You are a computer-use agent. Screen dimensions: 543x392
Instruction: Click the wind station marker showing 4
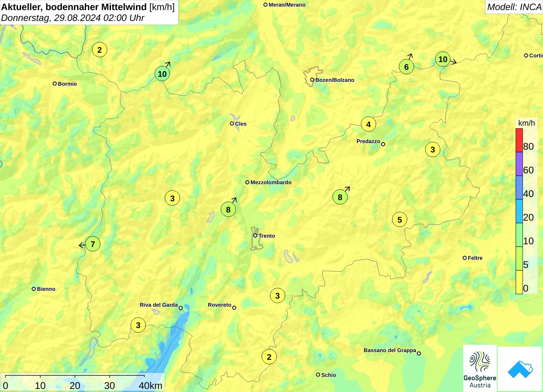coord(368,124)
